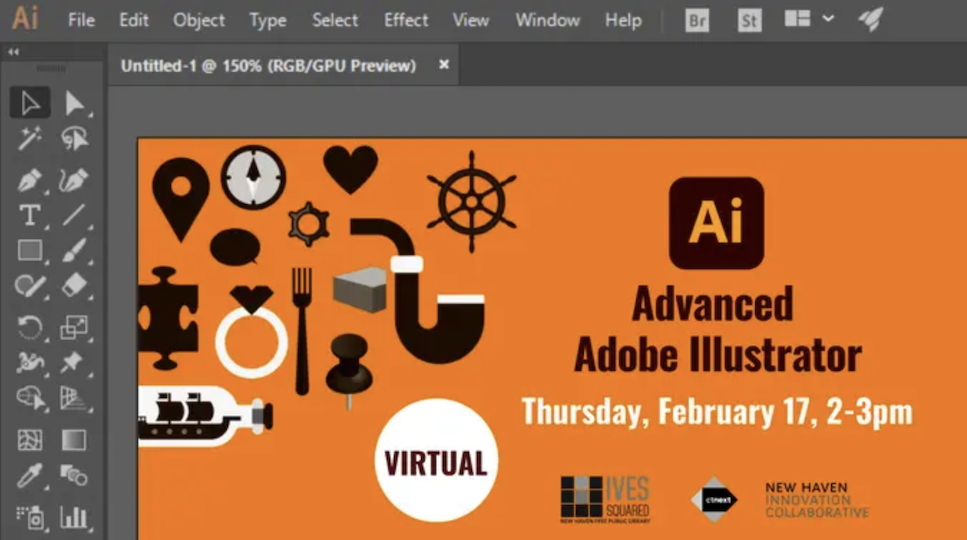The width and height of the screenshot is (967, 540).
Task: Select the Scale tool
Action: coord(74,327)
